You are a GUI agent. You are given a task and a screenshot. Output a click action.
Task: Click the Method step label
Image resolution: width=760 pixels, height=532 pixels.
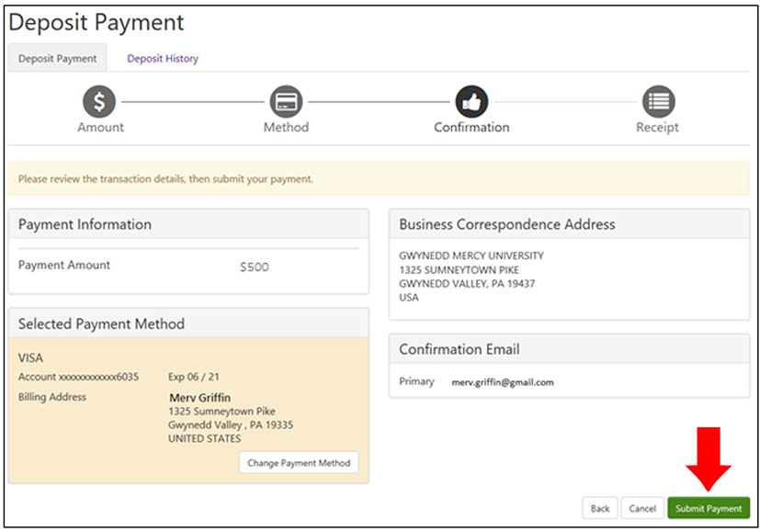(286, 128)
